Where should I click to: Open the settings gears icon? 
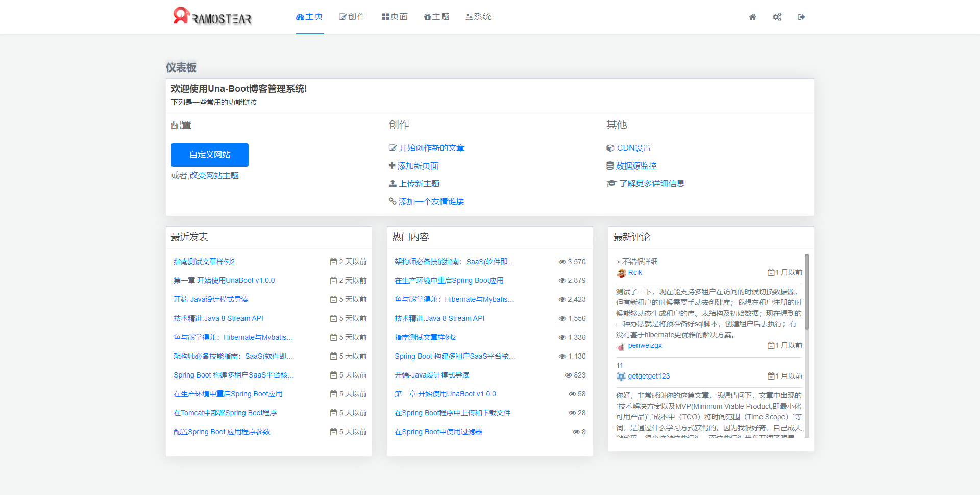tap(777, 17)
